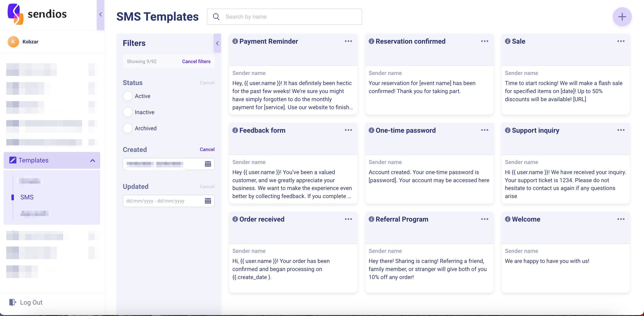This screenshot has height=316, width=644.
Task: Click info icon next to Reservation confirmed
Action: click(x=371, y=41)
